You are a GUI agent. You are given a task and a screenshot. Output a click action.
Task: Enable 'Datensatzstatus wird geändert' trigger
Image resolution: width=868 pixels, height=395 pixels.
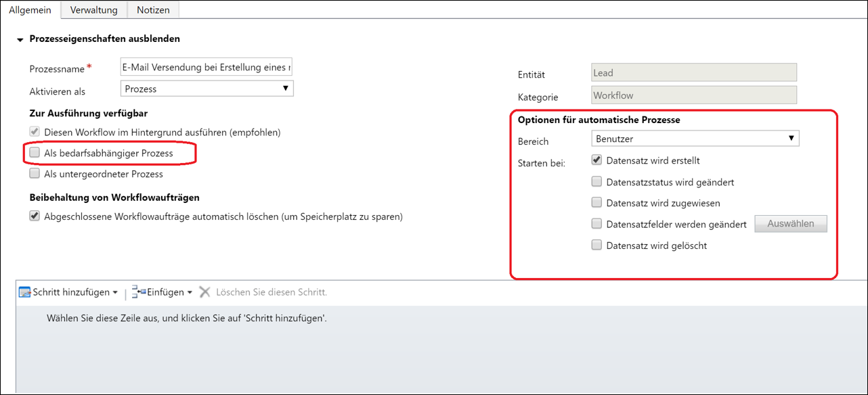point(596,181)
